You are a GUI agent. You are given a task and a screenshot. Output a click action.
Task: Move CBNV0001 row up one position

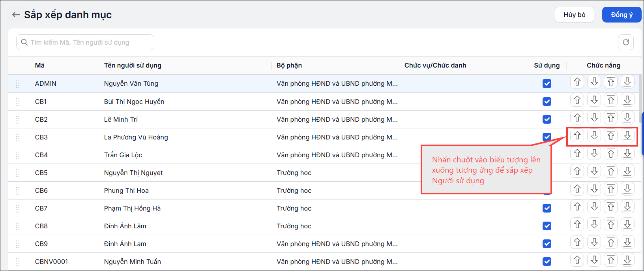577,260
